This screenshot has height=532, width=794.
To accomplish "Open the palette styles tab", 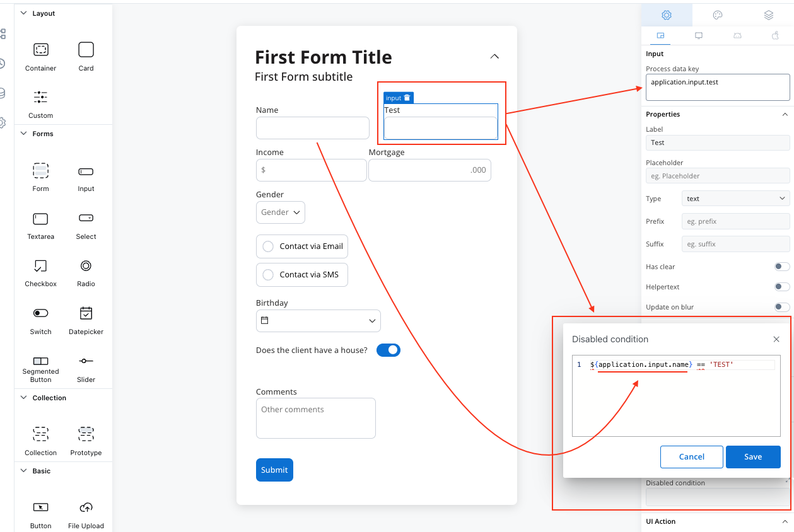I will (718, 15).
